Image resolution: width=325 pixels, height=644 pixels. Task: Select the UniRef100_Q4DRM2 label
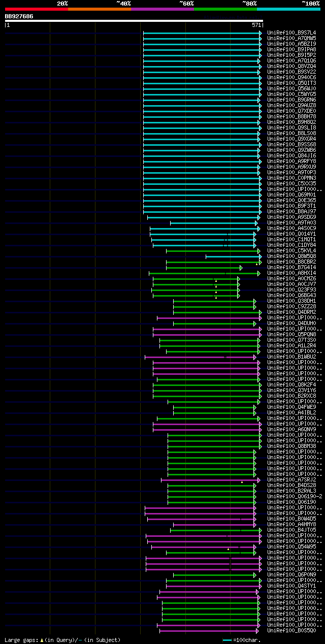click(x=291, y=312)
